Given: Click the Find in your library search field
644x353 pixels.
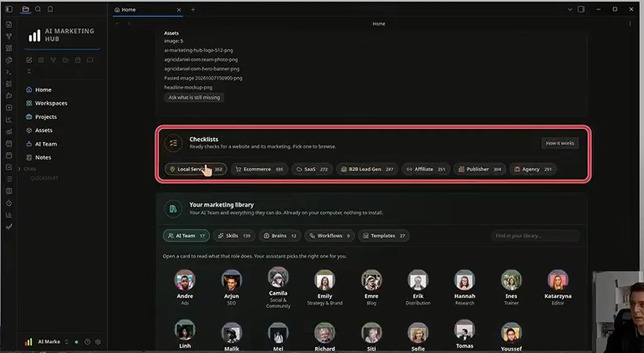Looking at the screenshot, I should click(535, 236).
